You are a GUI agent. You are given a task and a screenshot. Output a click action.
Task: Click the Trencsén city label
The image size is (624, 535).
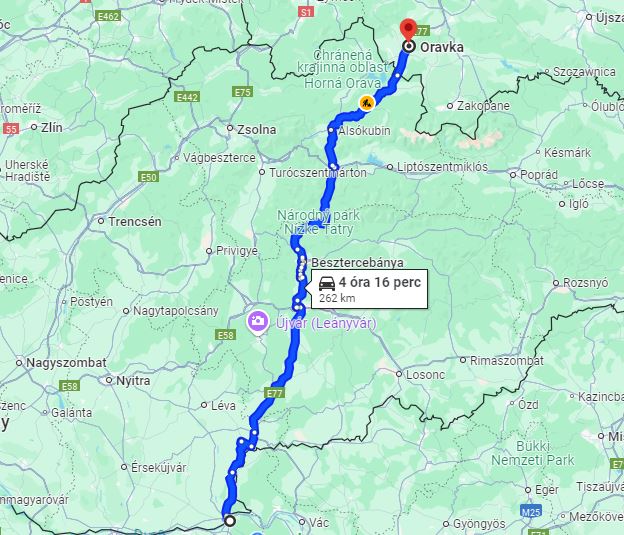135,221
